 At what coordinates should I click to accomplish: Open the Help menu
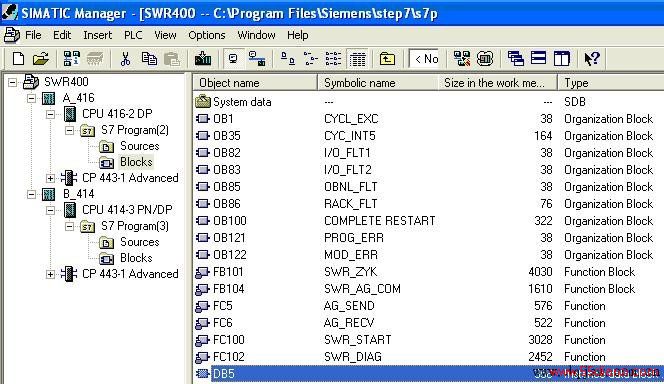(x=297, y=35)
